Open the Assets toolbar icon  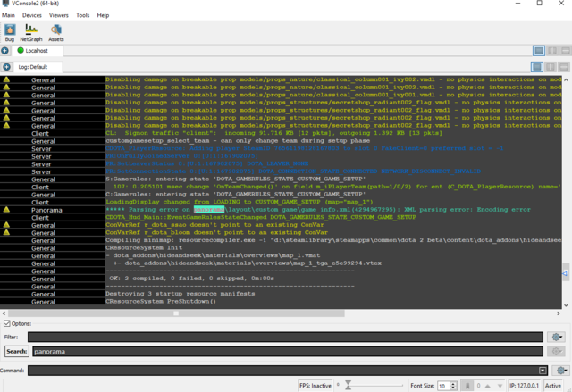[x=56, y=31]
